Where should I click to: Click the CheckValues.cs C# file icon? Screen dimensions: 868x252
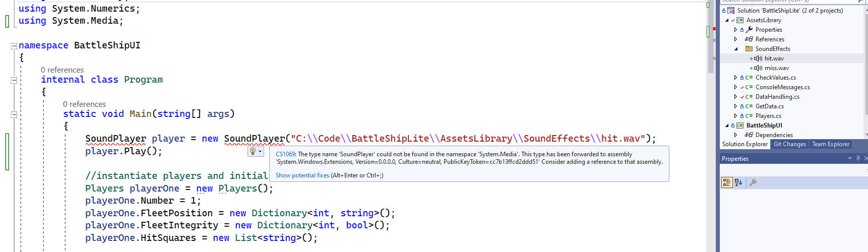pos(749,78)
